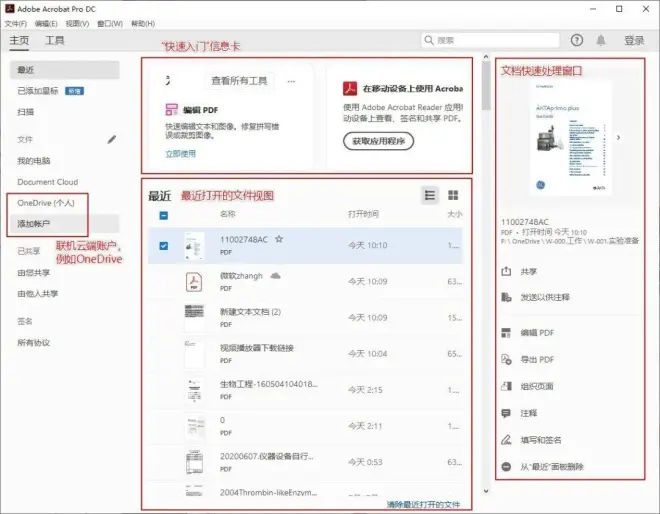Image resolution: width=660 pixels, height=514 pixels.
Task: Switch to the 工具 tab
Action: pyautogui.click(x=55, y=40)
